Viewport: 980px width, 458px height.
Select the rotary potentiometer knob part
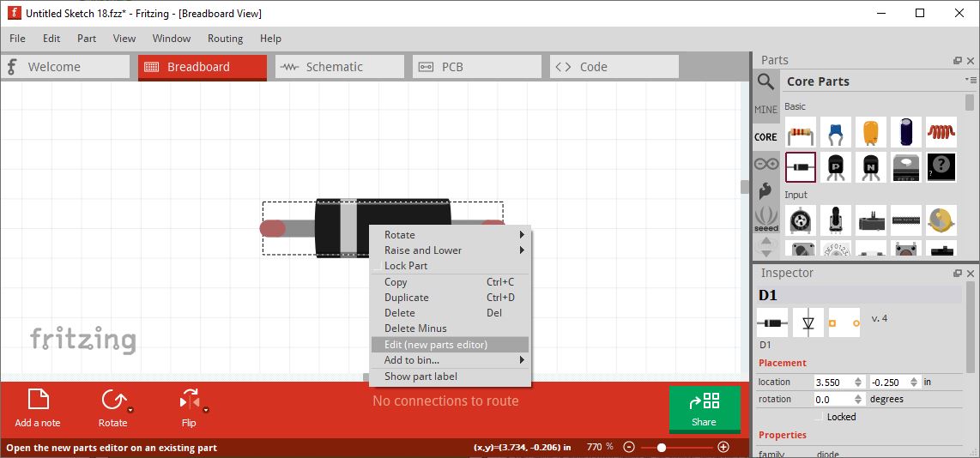point(836,220)
